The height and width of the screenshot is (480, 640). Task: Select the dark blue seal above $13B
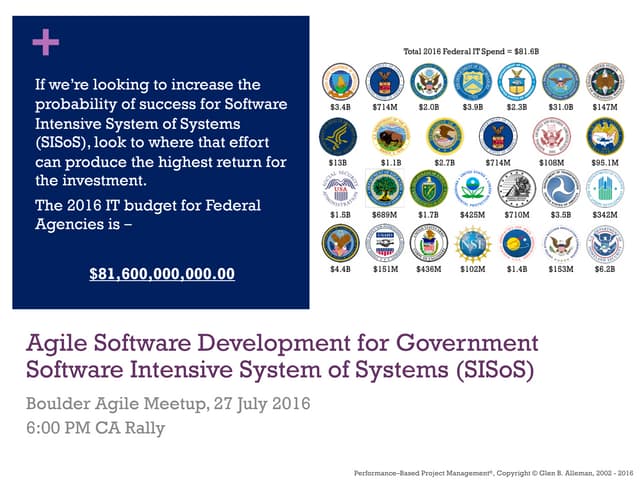pyautogui.click(x=338, y=137)
